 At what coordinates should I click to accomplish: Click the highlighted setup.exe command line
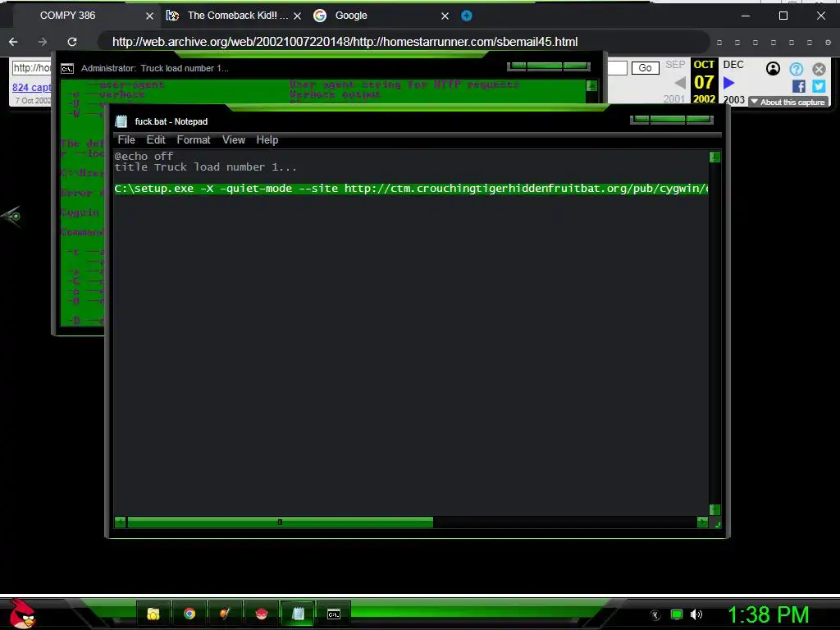pos(411,189)
